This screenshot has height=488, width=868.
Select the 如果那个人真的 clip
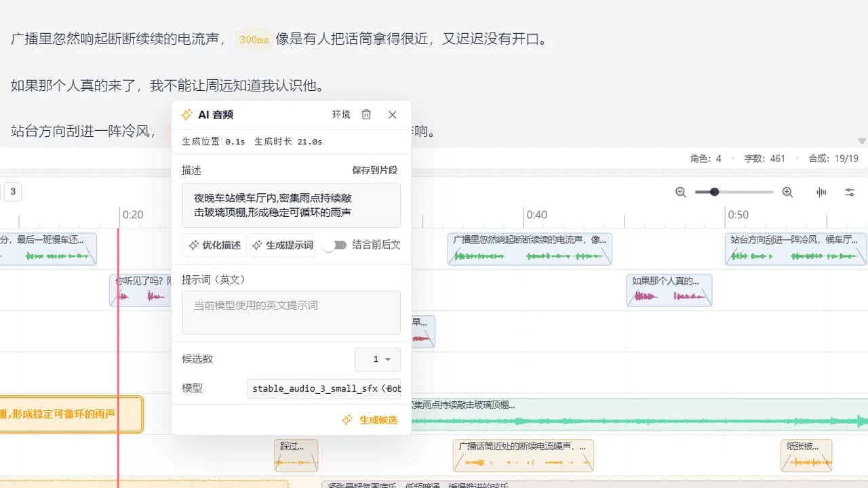click(669, 290)
